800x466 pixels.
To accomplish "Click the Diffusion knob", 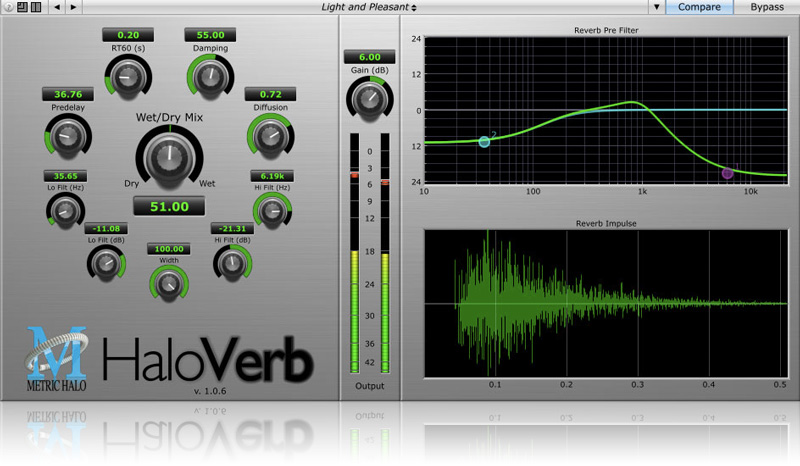I will point(267,134).
